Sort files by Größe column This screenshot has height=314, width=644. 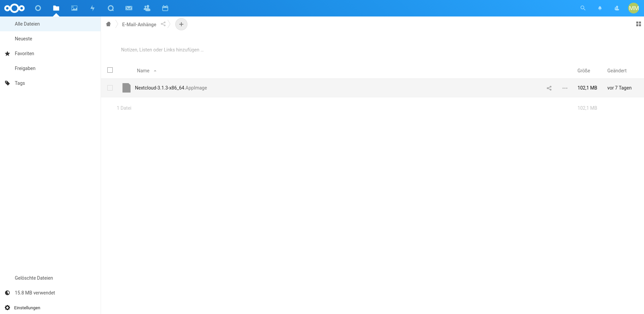click(x=584, y=71)
